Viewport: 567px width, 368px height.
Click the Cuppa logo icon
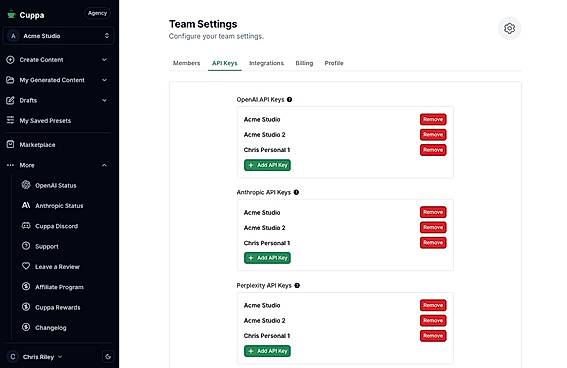11,14
